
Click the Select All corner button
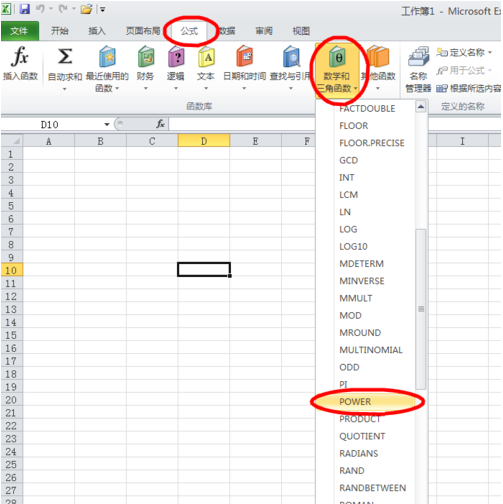(x=12, y=141)
